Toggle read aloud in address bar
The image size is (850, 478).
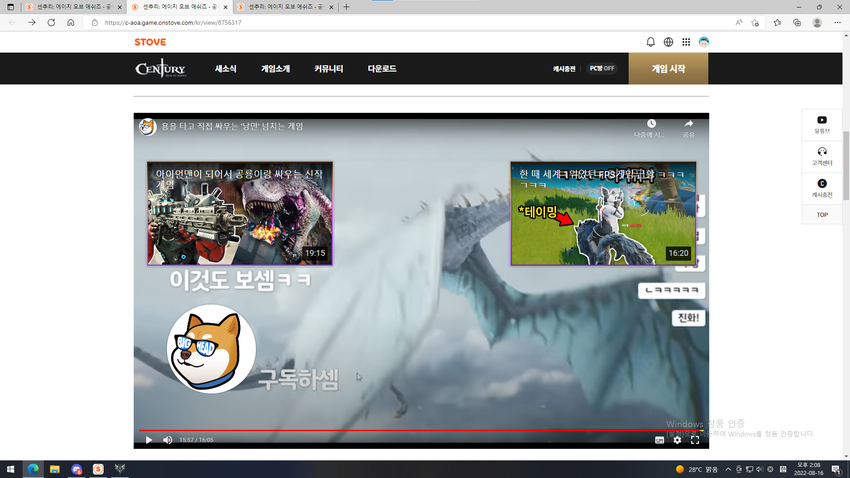(738, 23)
